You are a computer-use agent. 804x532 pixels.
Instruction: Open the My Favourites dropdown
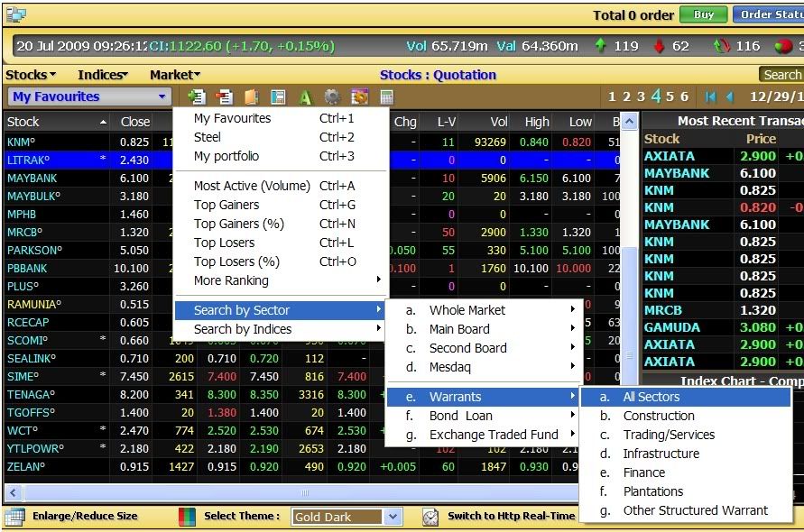point(89,97)
